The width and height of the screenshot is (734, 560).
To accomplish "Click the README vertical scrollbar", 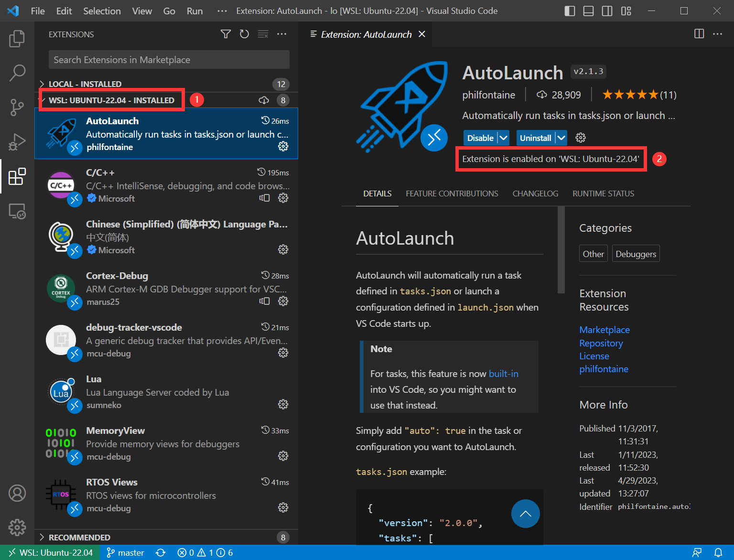I will tap(561, 250).
